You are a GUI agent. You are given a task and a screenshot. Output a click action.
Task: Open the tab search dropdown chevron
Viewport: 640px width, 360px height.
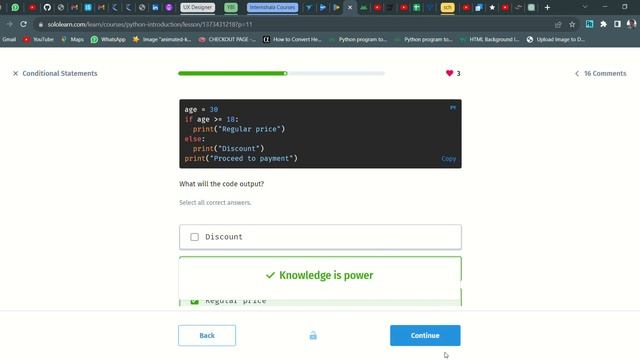coord(585,7)
